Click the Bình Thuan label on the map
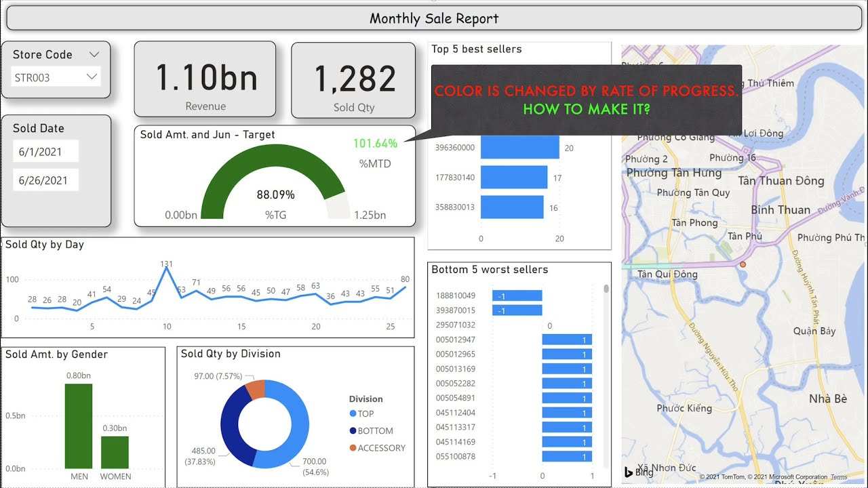The height and width of the screenshot is (488, 868). (x=781, y=209)
